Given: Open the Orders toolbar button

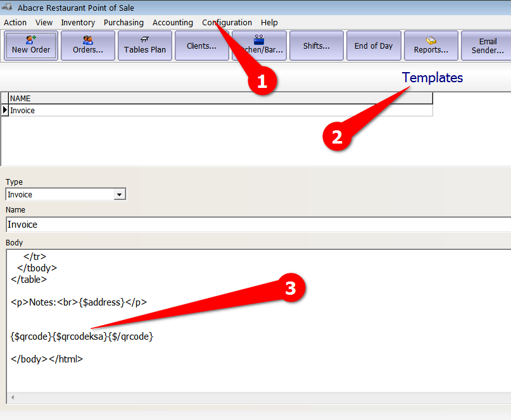Looking at the screenshot, I should tap(88, 46).
